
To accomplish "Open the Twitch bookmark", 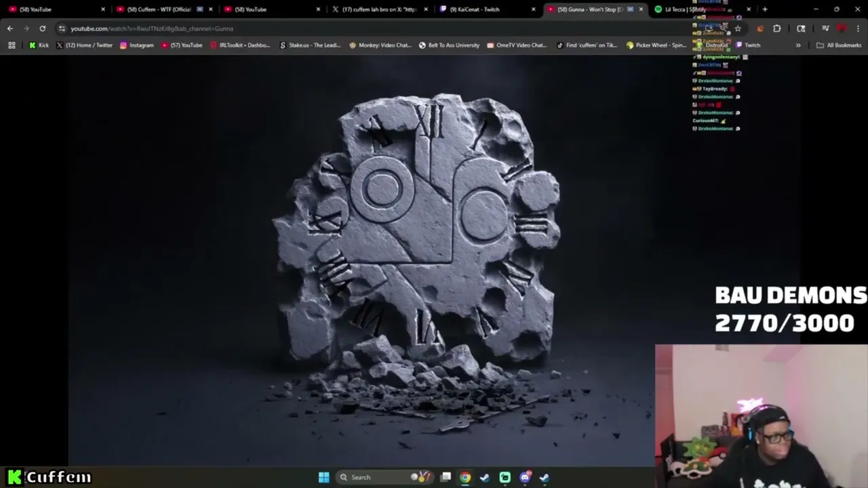I will click(x=748, y=45).
